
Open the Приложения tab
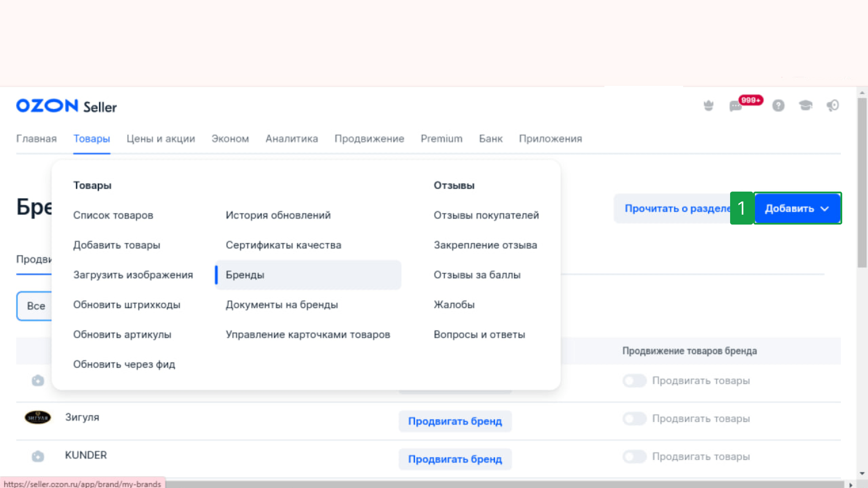coord(550,139)
